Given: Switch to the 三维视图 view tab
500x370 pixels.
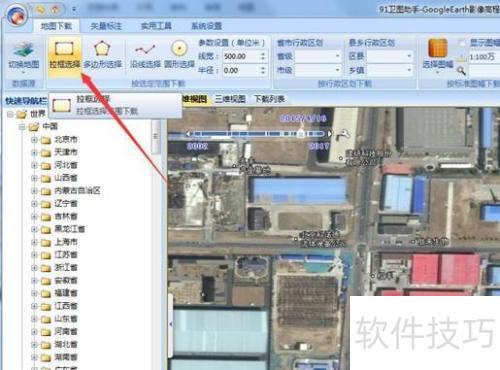Looking at the screenshot, I should point(230,99).
